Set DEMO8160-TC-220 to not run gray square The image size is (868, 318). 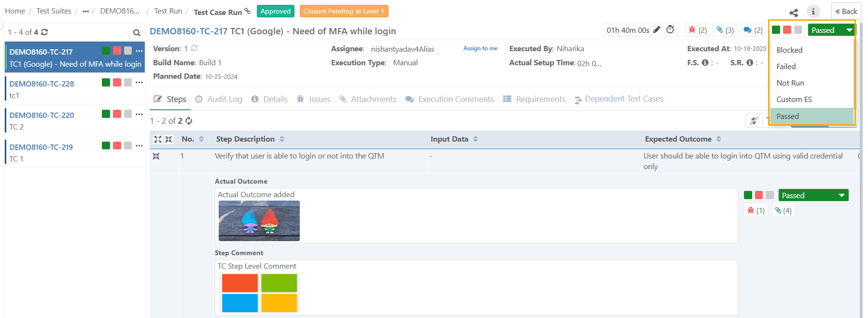[x=128, y=114]
